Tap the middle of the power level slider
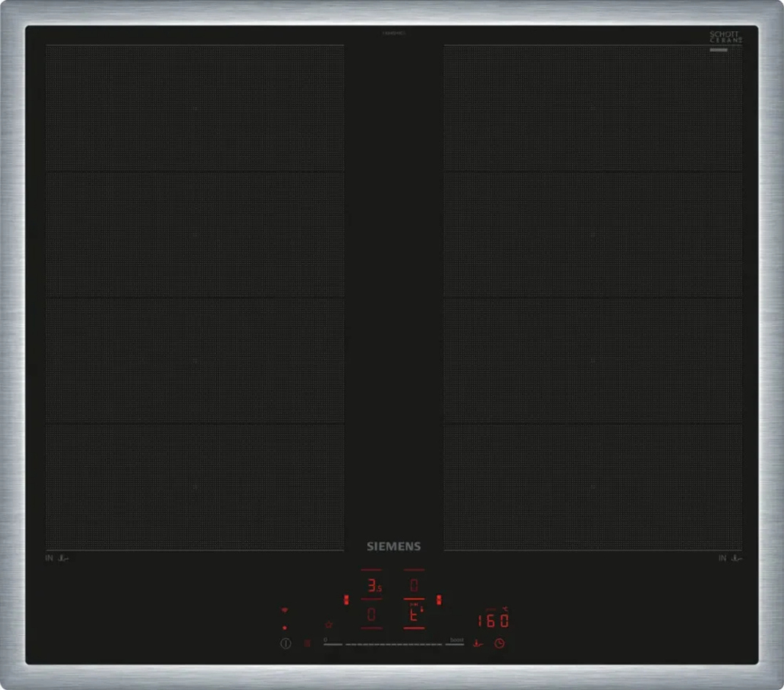Viewport: 784px width, 690px height. (393, 644)
